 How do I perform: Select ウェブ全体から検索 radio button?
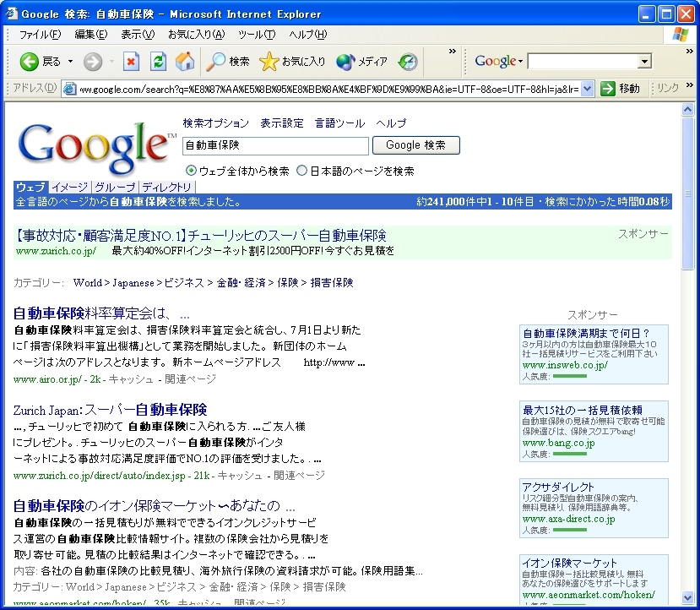click(x=191, y=170)
